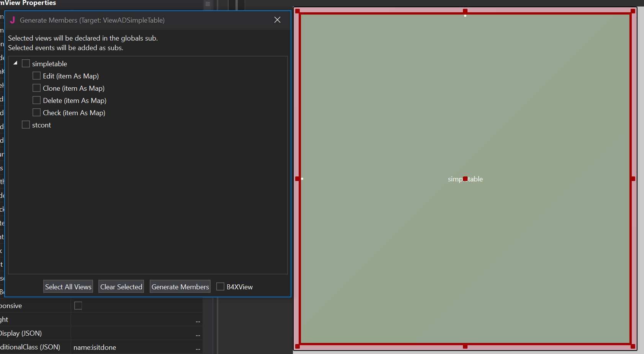The height and width of the screenshot is (354, 644).
Task: Toggle the B4XView checkbox
Action: tap(221, 287)
